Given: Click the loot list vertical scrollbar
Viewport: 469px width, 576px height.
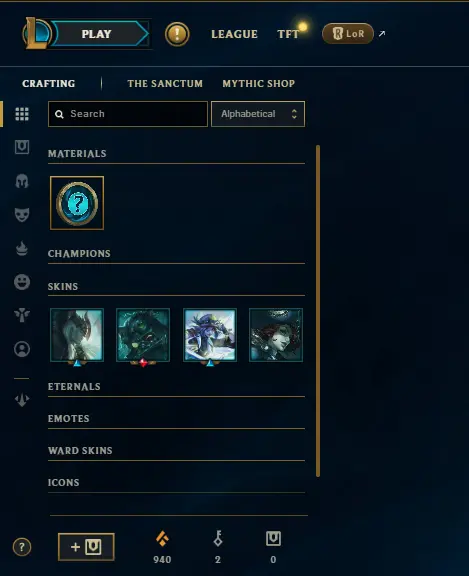Looking at the screenshot, I should tap(318, 311).
